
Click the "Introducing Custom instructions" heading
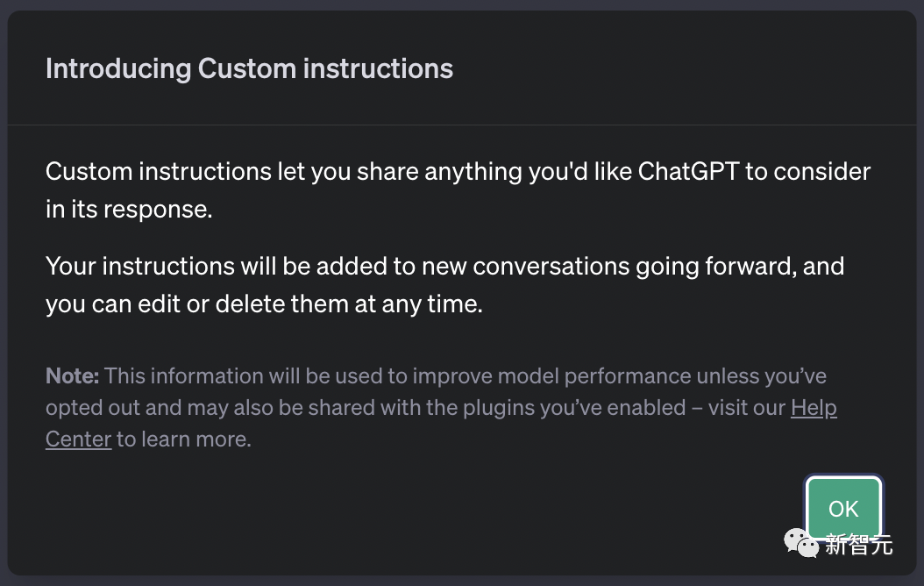point(249,69)
